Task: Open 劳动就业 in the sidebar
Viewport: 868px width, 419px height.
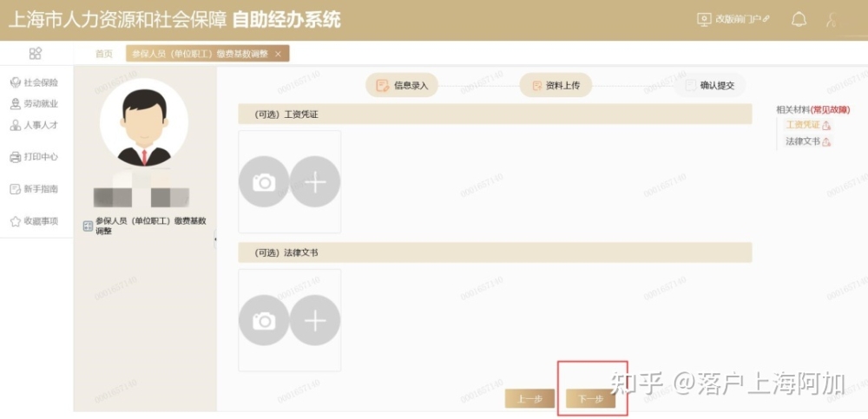Action: (35, 103)
